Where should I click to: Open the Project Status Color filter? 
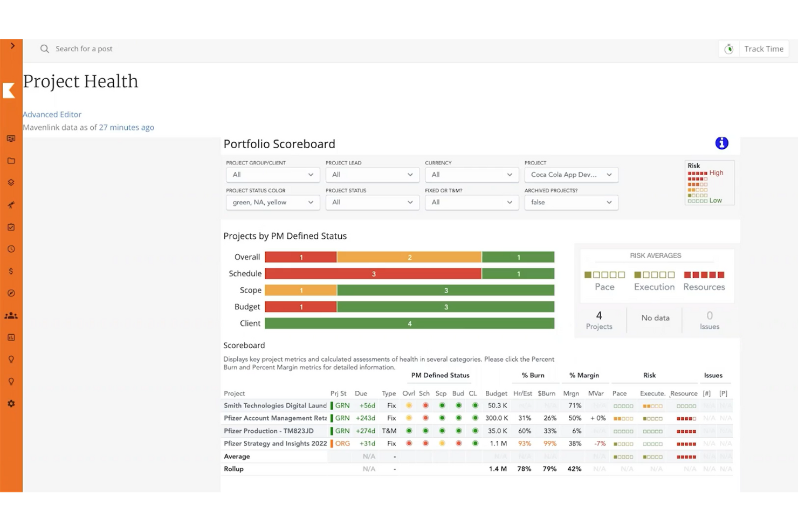coord(272,202)
